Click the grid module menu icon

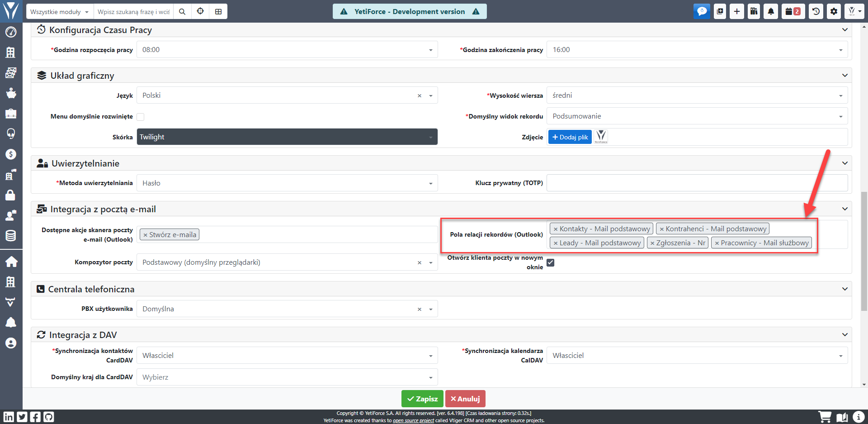pos(218,11)
